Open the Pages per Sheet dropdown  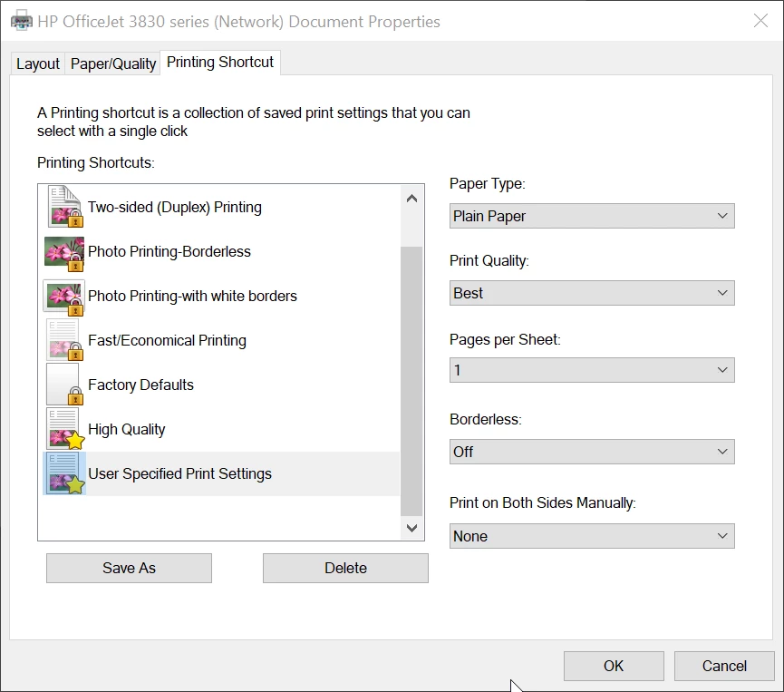(x=592, y=370)
